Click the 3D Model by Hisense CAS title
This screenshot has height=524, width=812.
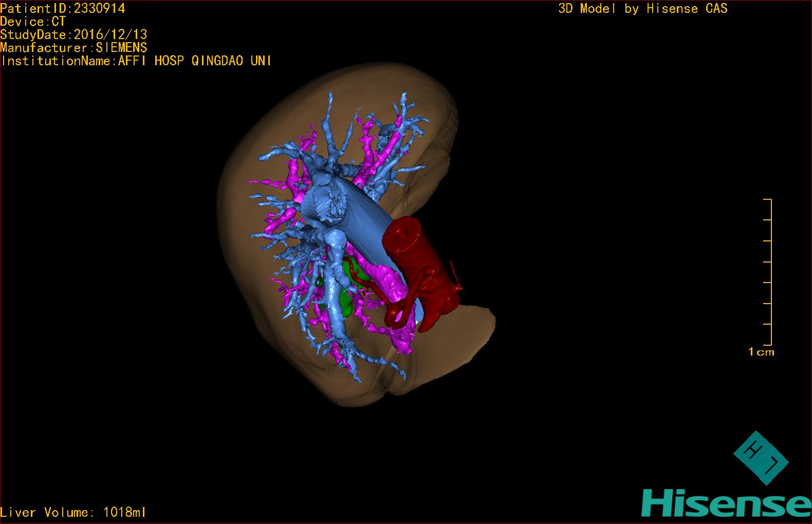tap(642, 8)
